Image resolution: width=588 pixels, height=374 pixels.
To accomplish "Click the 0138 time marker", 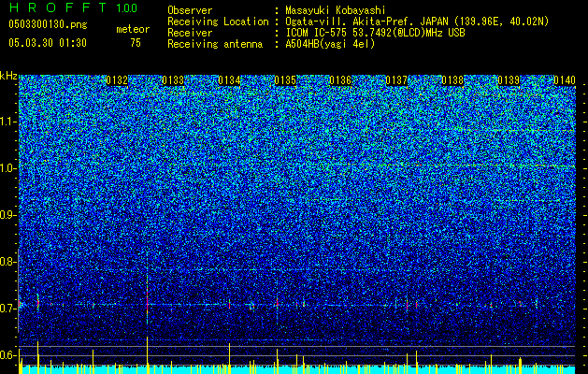I will 452,80.
